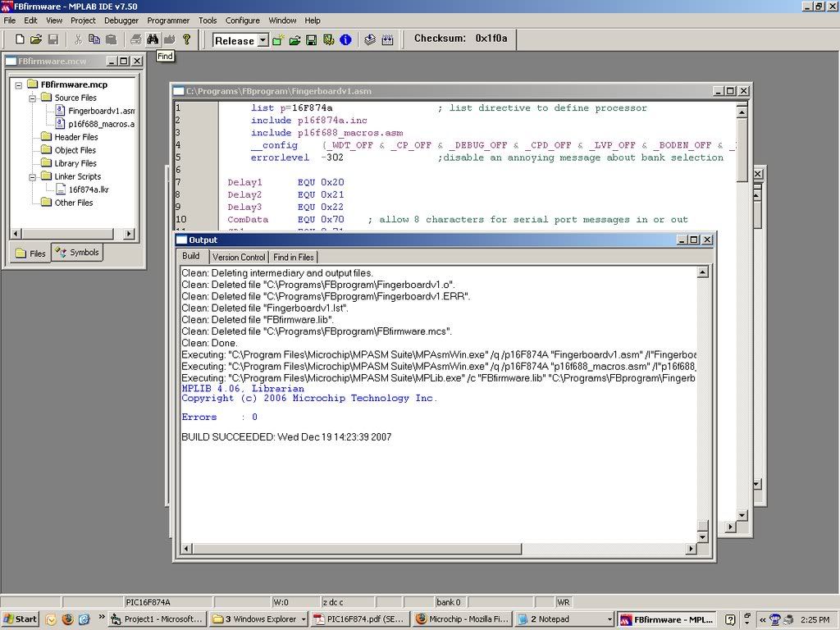Maximize the Output window
Image resolution: width=840 pixels, height=630 pixels.
coord(694,240)
